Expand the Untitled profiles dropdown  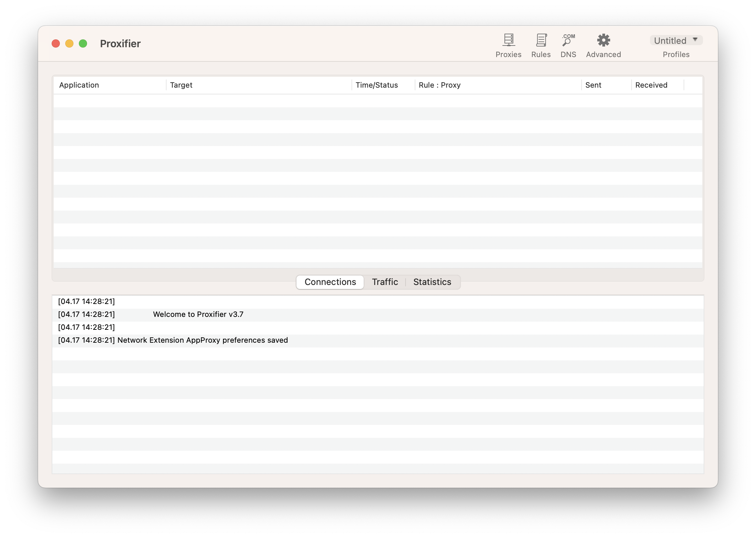670,41
